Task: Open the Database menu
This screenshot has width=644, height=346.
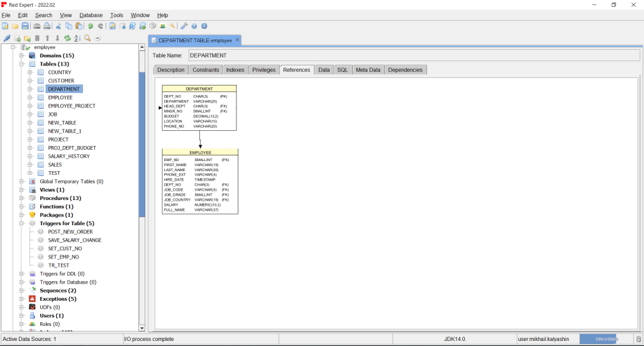Action: point(91,15)
